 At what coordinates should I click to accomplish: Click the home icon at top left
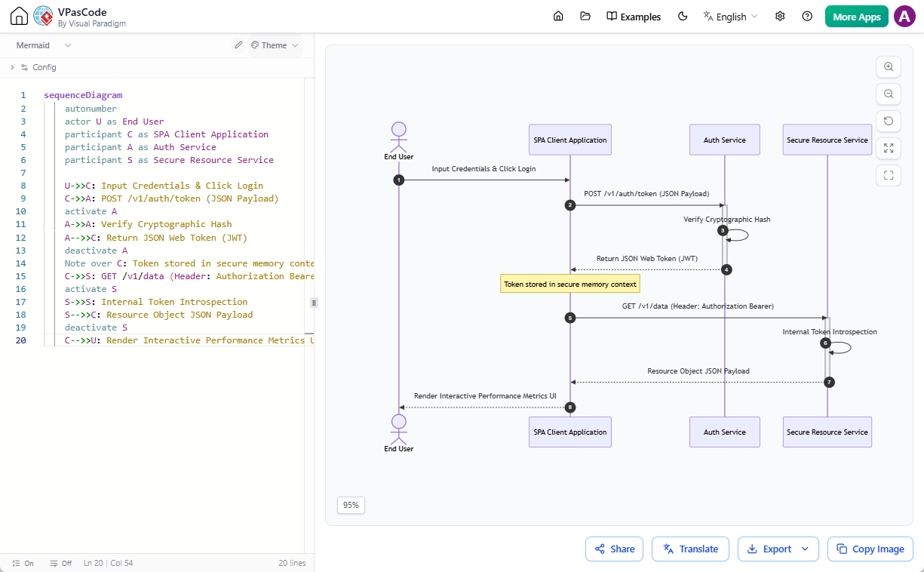(19, 16)
